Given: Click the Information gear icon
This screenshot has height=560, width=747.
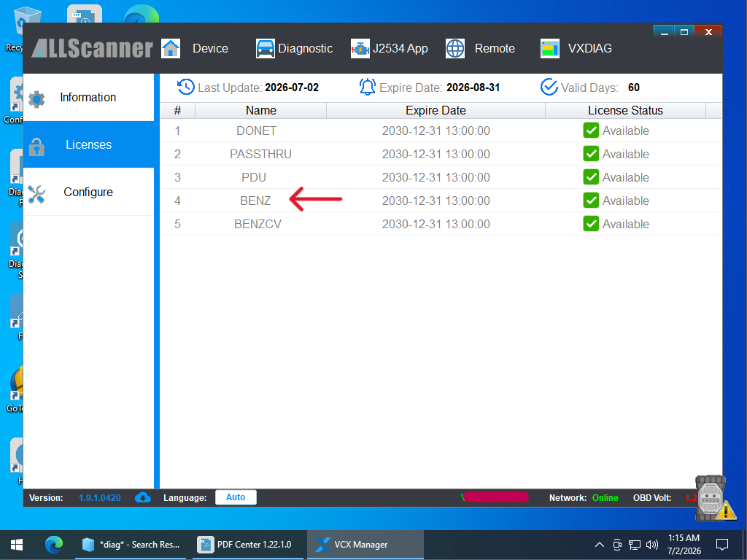Looking at the screenshot, I should (x=36, y=99).
